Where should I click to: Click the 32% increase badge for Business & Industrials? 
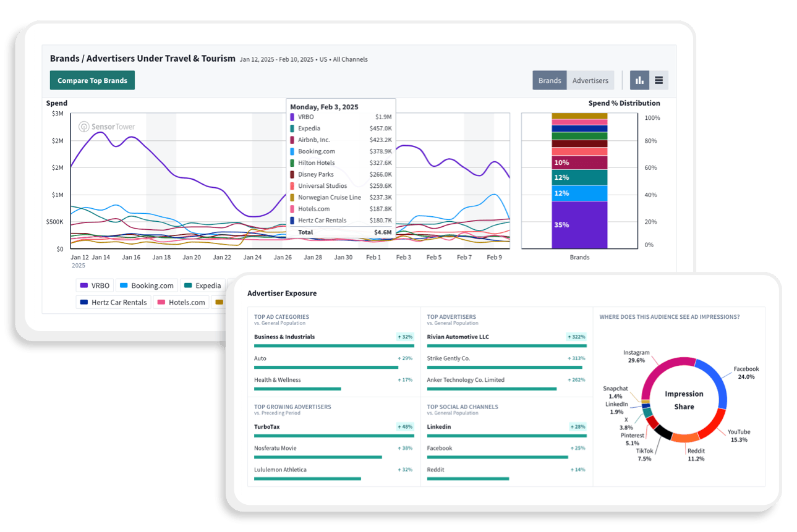pyautogui.click(x=405, y=337)
